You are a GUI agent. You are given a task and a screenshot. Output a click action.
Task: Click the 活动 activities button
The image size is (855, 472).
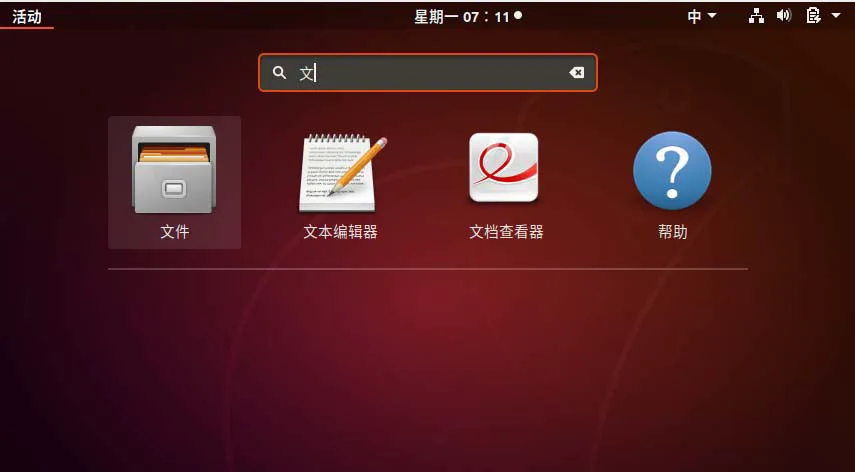[x=27, y=16]
